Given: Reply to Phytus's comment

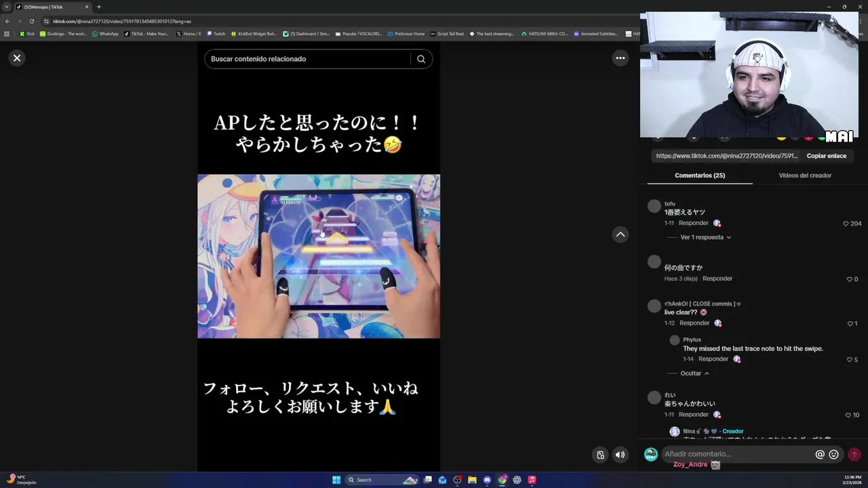Looking at the screenshot, I should (x=713, y=359).
